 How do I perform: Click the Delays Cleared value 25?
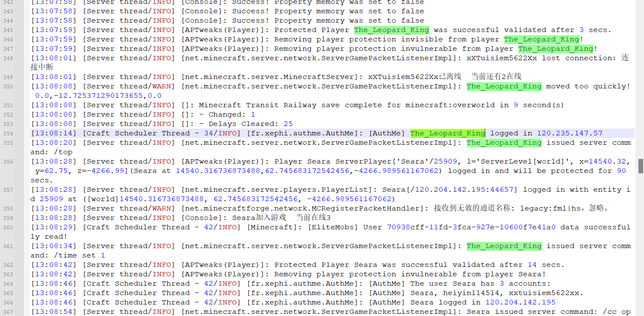[x=288, y=124]
